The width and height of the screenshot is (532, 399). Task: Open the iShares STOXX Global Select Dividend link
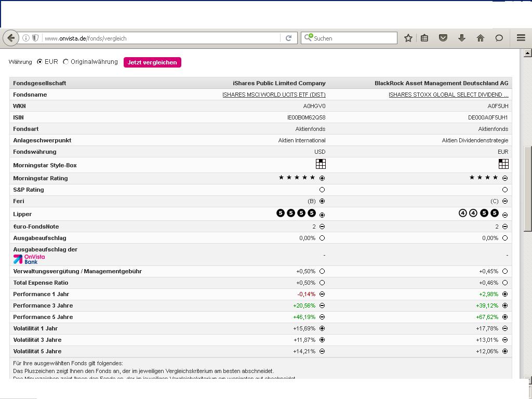tap(448, 95)
